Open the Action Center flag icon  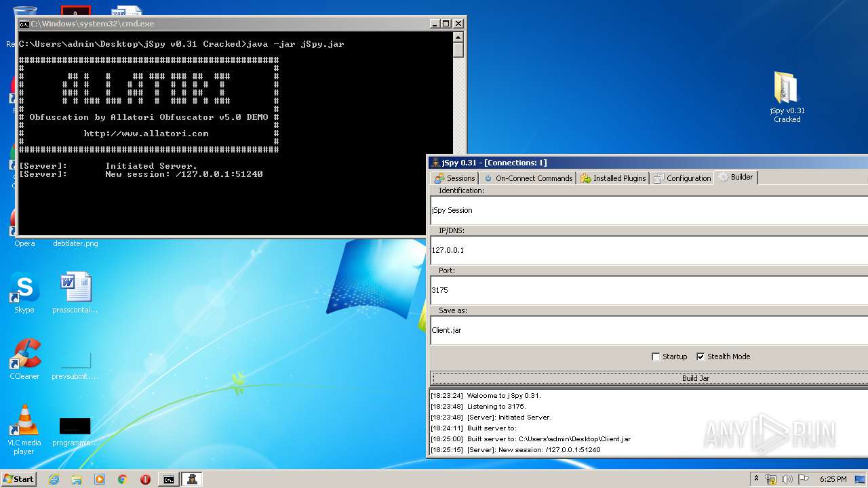pyautogui.click(x=804, y=479)
